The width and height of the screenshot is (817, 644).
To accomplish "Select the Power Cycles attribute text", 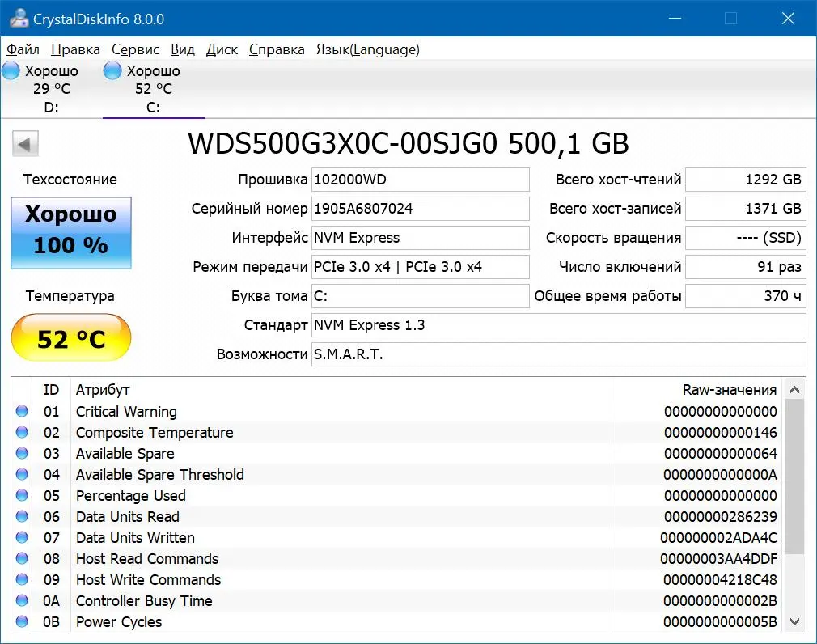I will tap(119, 621).
